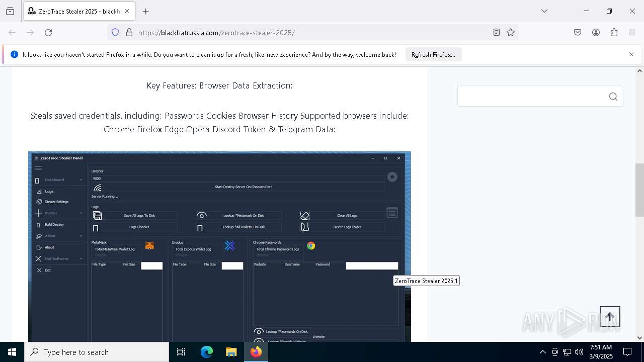Open the volume control tray icon
Image resolution: width=644 pixels, height=362 pixels.
coord(579,352)
